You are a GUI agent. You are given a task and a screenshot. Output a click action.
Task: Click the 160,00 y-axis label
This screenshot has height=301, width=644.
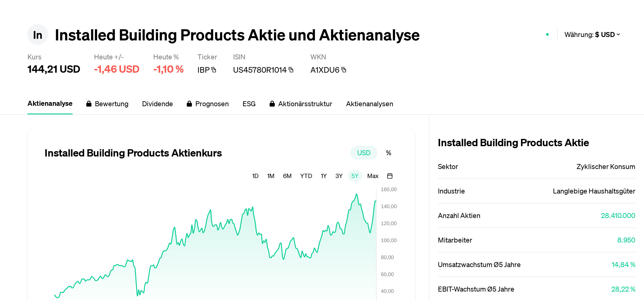(389, 190)
